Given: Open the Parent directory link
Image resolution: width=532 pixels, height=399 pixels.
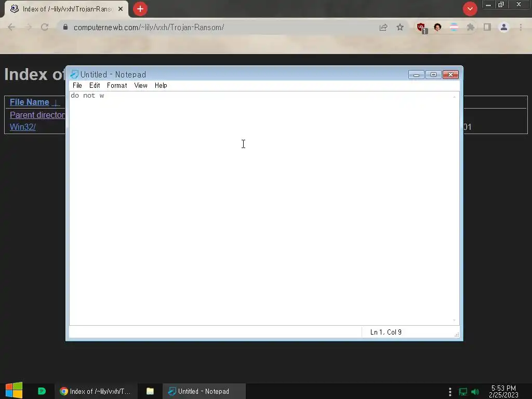Looking at the screenshot, I should (37, 115).
